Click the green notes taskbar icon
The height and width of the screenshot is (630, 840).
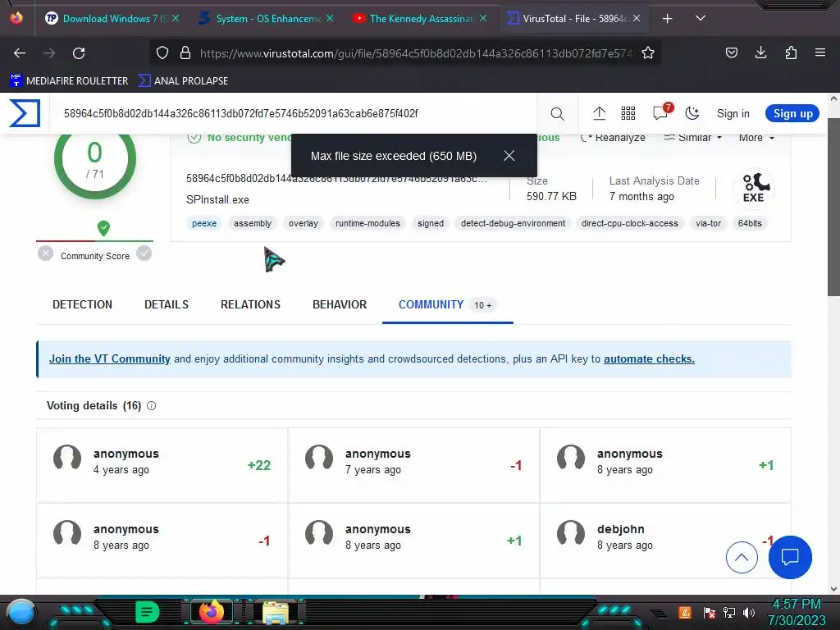pos(148,612)
